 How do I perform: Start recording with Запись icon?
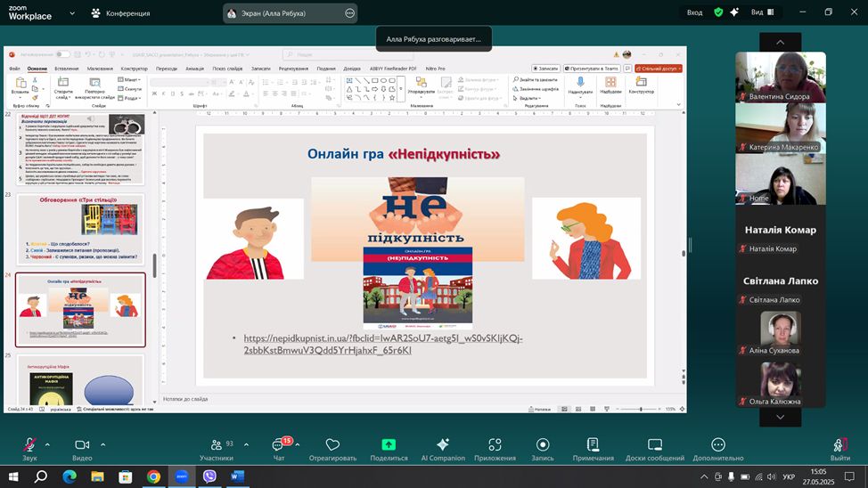[543, 445]
